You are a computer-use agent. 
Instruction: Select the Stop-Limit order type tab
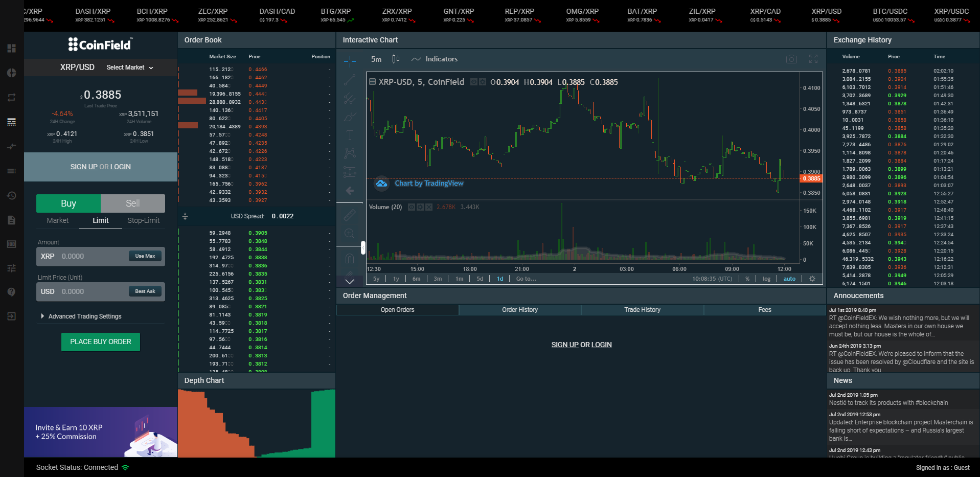[144, 220]
